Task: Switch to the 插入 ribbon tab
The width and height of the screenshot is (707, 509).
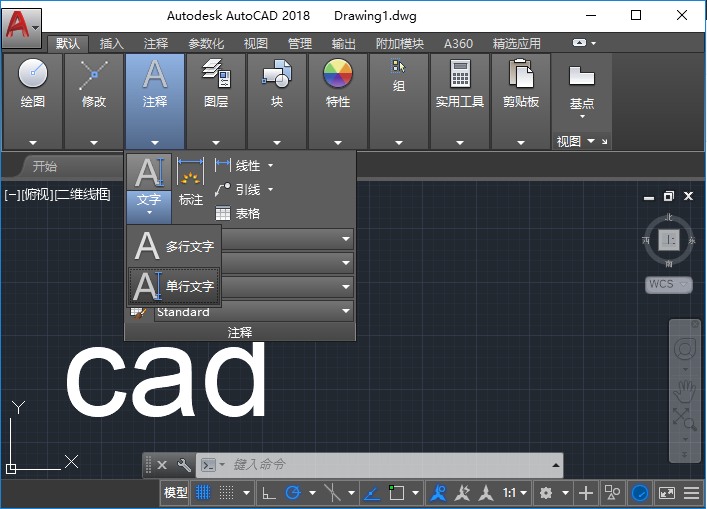Action: [x=111, y=44]
